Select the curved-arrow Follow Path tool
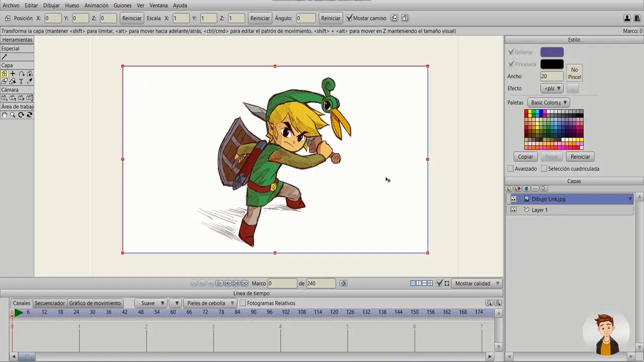644x362 pixels. point(21,73)
